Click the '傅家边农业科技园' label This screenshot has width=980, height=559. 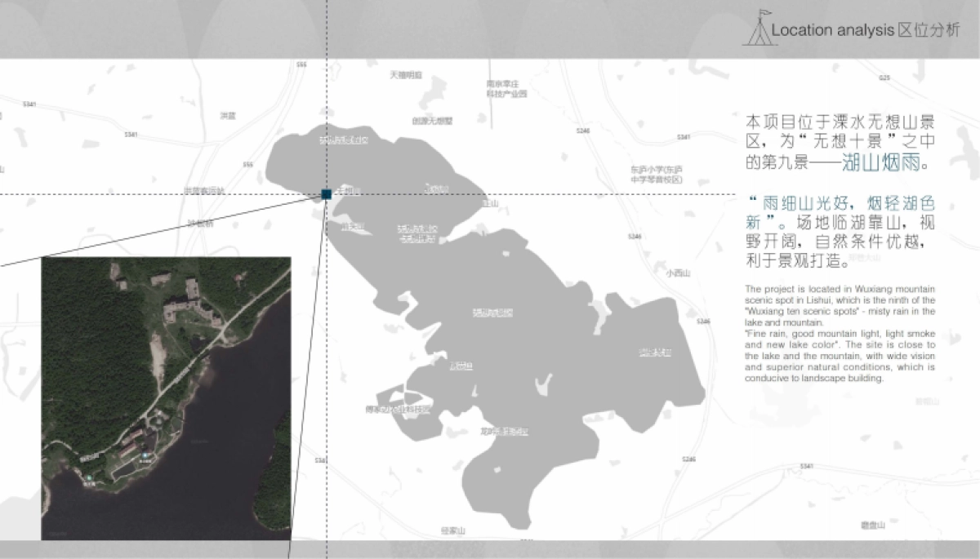point(398,409)
